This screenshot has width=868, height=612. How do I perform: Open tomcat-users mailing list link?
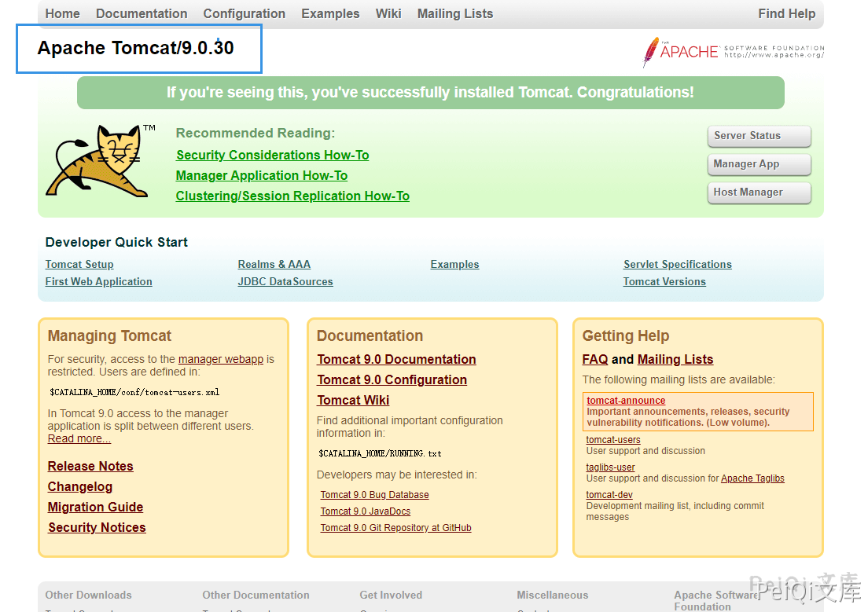[613, 440]
